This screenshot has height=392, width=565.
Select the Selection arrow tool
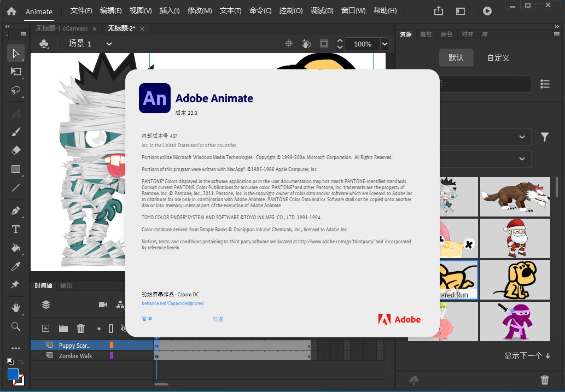16,54
